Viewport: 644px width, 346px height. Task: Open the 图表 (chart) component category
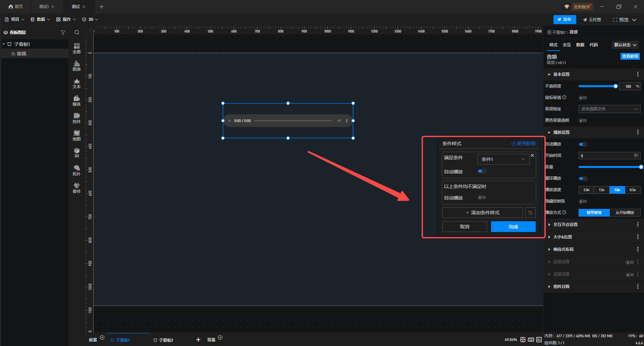click(76, 66)
